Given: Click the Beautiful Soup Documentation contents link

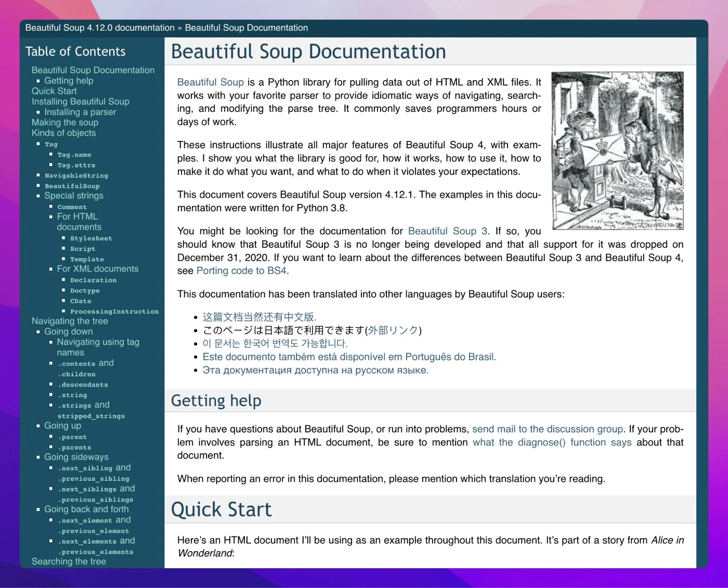Looking at the screenshot, I should [93, 70].
